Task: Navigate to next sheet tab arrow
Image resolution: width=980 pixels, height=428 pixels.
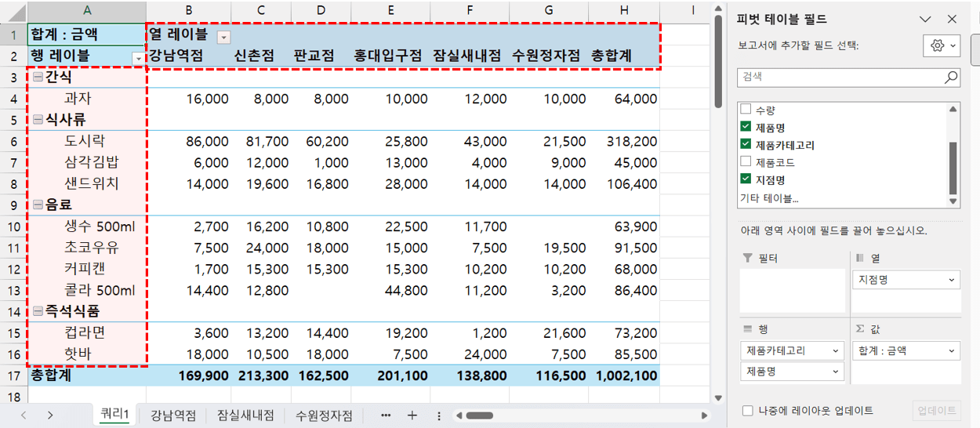Action: 50,415
